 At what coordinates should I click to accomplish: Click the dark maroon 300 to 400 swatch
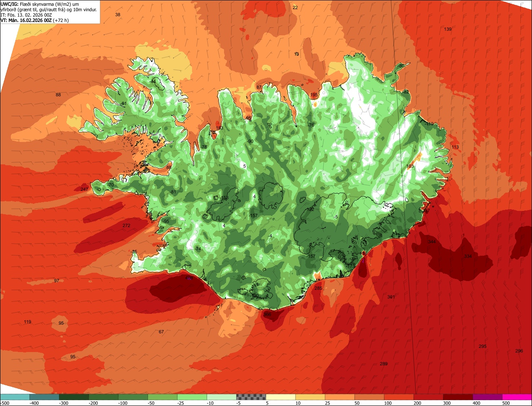tap(458, 396)
